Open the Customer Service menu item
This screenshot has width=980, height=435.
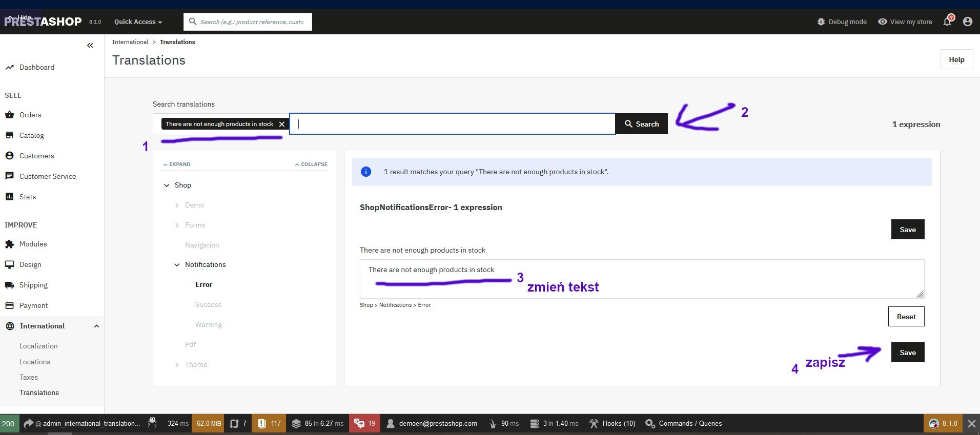point(48,176)
